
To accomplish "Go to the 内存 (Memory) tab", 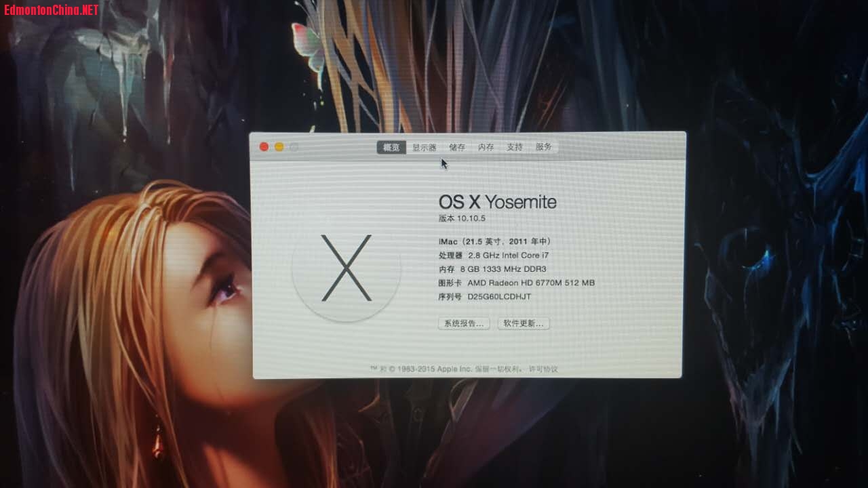I will pyautogui.click(x=486, y=147).
